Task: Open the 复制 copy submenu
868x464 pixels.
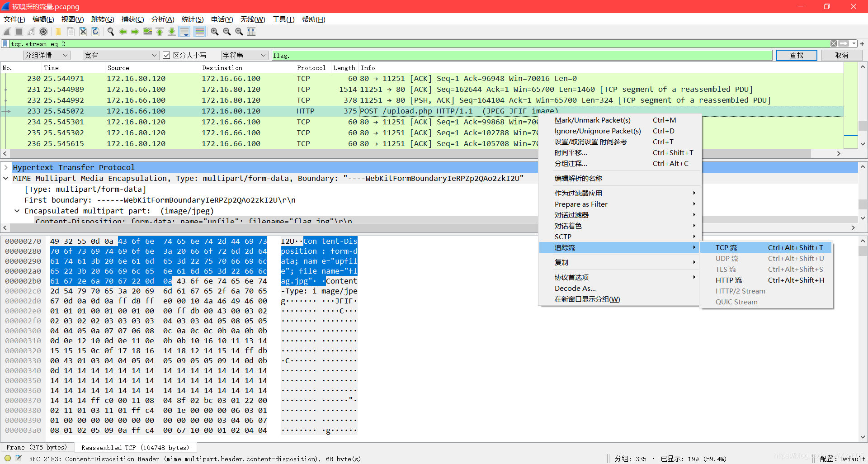Action: point(620,262)
